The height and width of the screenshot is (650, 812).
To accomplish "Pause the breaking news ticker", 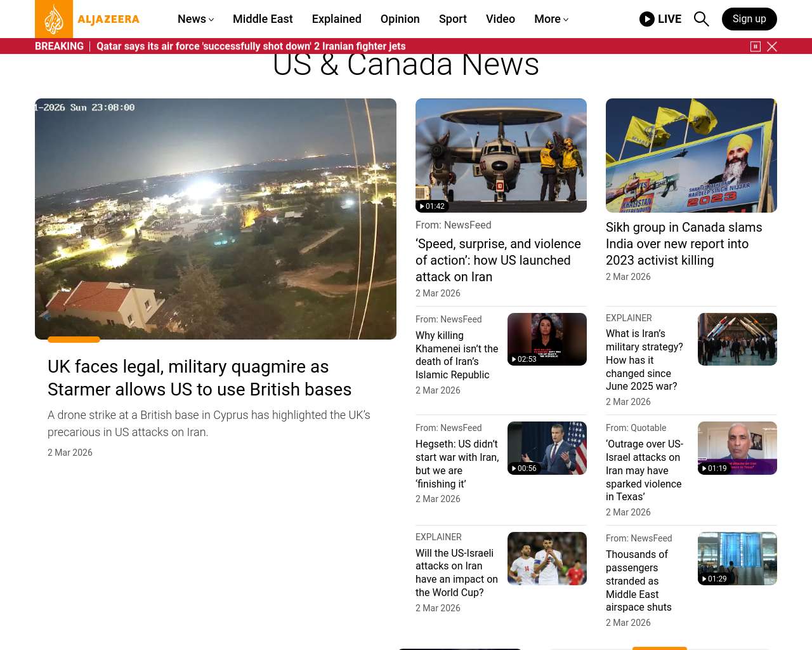I will coord(756,46).
